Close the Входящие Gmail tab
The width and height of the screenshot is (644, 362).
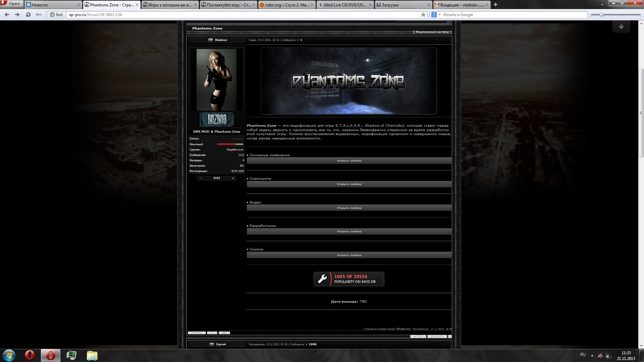point(487,5)
